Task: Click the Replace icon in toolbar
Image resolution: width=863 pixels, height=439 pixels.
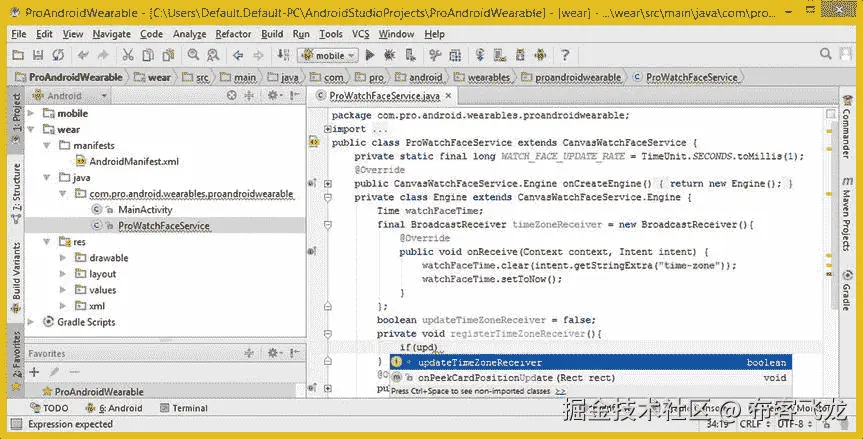Action: (213, 55)
